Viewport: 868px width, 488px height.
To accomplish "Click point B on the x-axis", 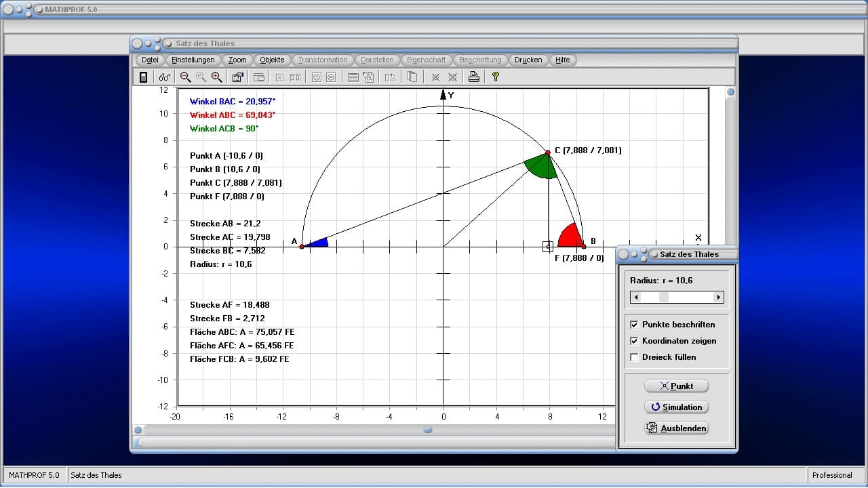I will [584, 247].
